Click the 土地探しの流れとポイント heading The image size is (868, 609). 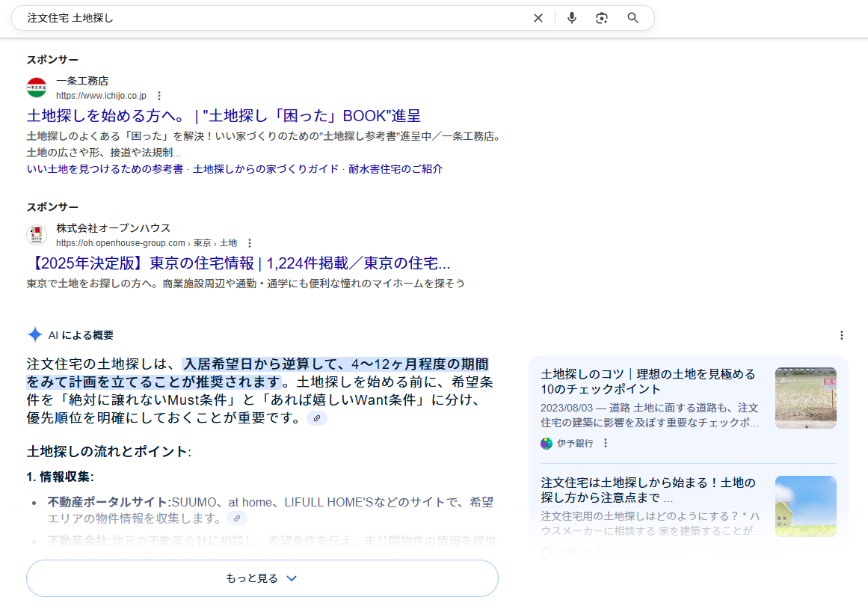tap(108, 452)
